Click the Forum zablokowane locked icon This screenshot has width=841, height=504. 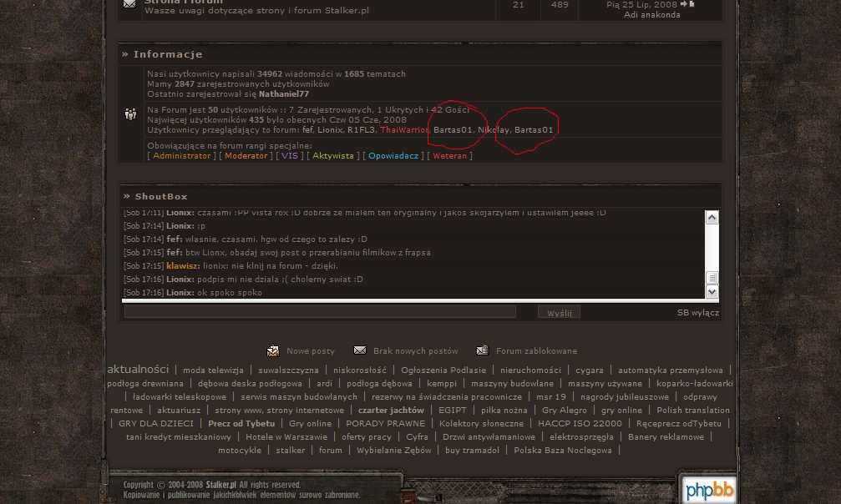(x=483, y=351)
